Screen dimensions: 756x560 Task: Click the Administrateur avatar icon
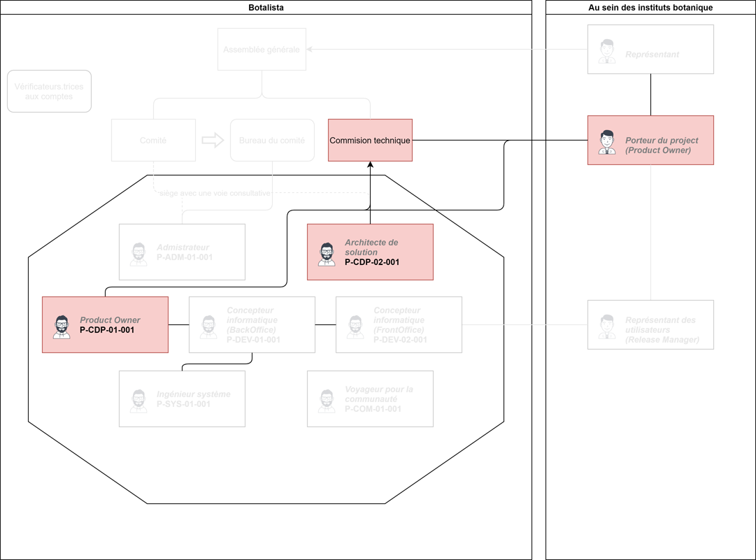(139, 254)
